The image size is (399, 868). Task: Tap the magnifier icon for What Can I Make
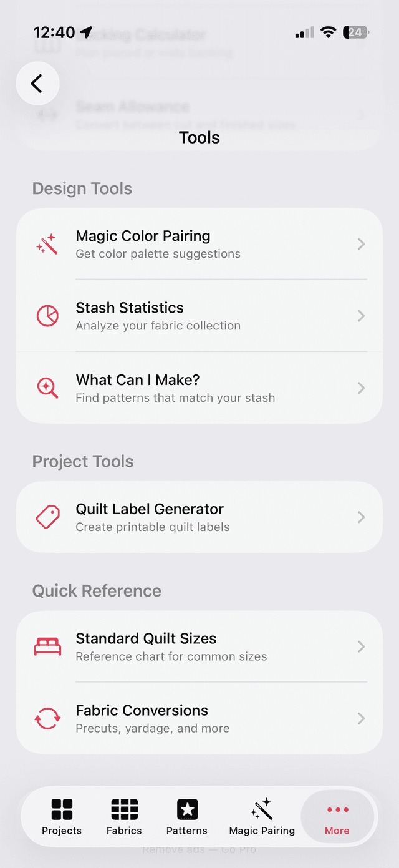tap(47, 388)
